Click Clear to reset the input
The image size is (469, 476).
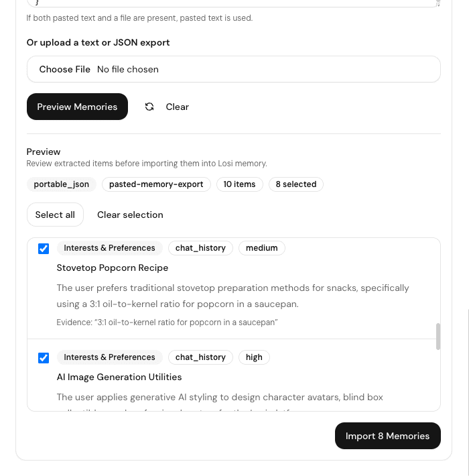click(177, 107)
